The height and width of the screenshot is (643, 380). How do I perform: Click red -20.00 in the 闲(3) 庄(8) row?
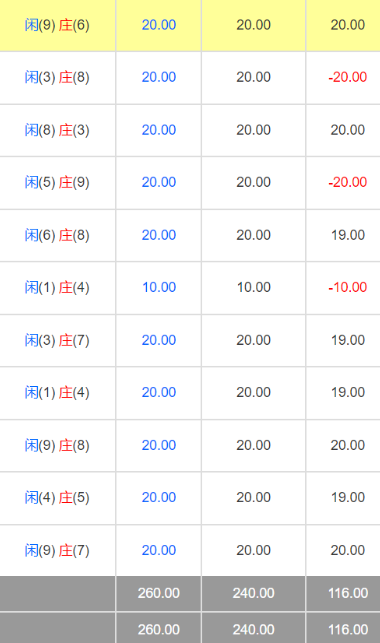click(348, 77)
